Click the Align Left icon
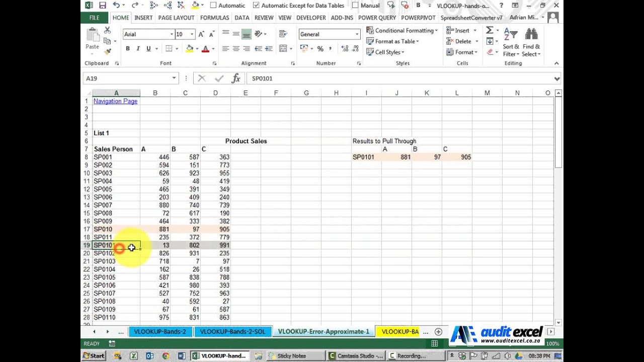 (225, 49)
